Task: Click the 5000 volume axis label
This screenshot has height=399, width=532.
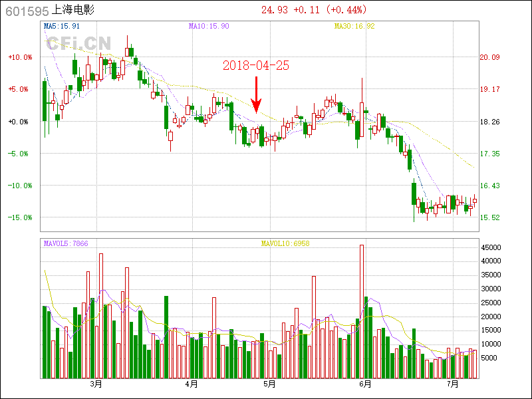Action: [x=491, y=358]
